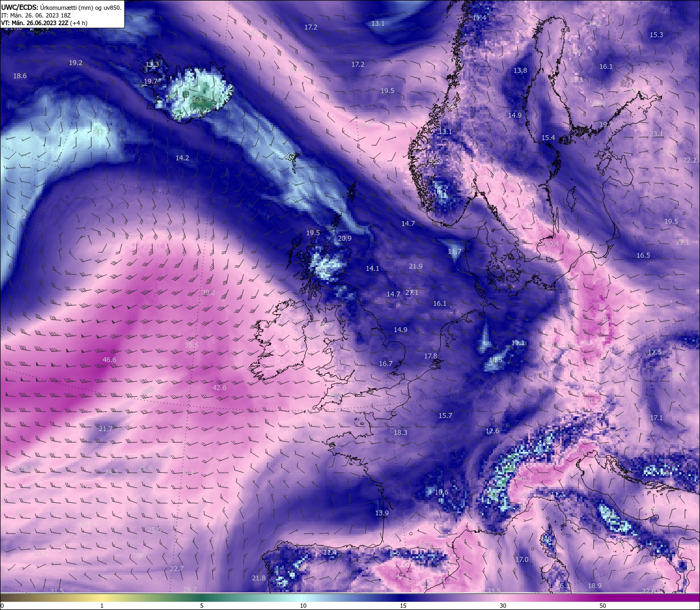Click the colour scale label '30'

point(503,606)
